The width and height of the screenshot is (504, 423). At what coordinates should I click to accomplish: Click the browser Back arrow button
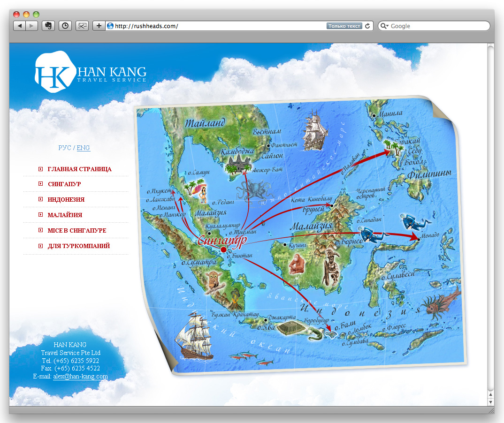(x=19, y=26)
